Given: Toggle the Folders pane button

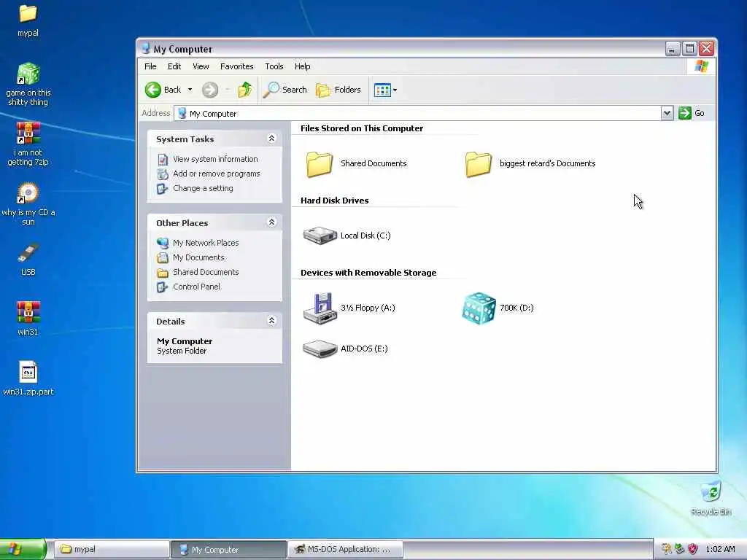Looking at the screenshot, I should [x=338, y=90].
